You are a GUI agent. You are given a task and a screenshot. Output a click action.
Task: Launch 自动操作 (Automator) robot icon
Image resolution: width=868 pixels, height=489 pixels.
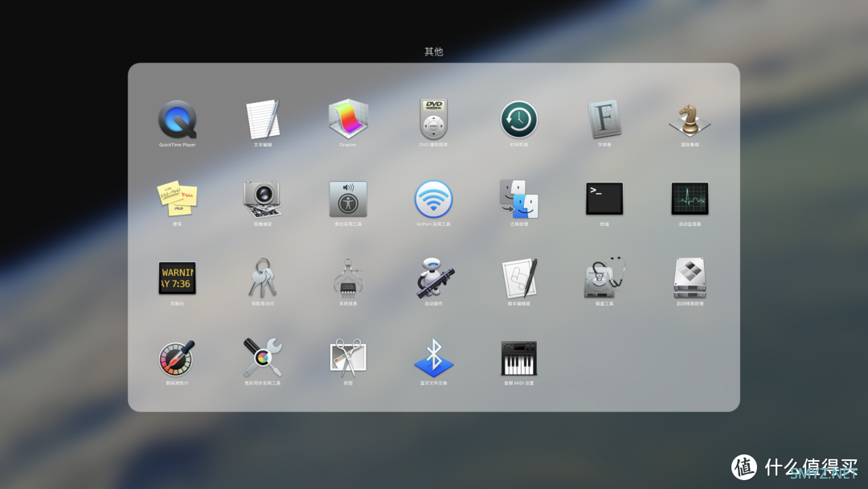click(433, 278)
